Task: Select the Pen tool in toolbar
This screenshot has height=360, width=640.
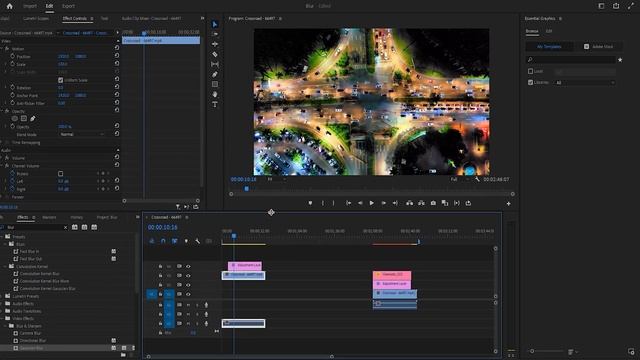Action: (215, 74)
